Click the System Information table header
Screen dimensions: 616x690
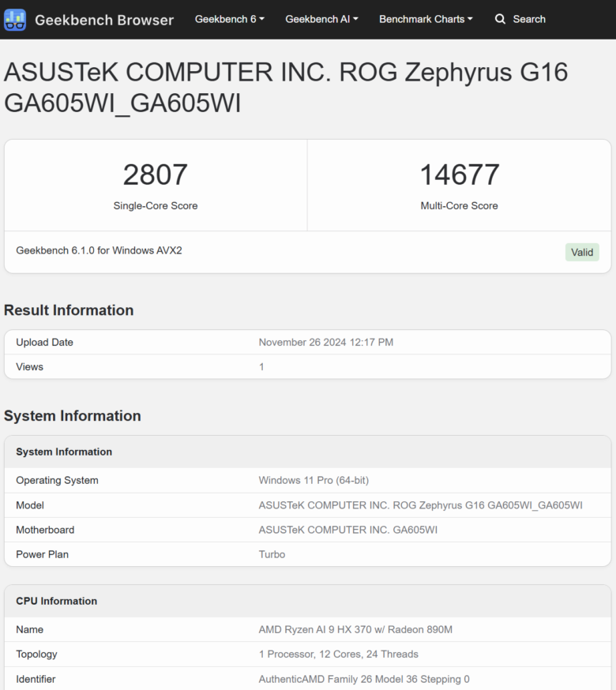pos(64,452)
